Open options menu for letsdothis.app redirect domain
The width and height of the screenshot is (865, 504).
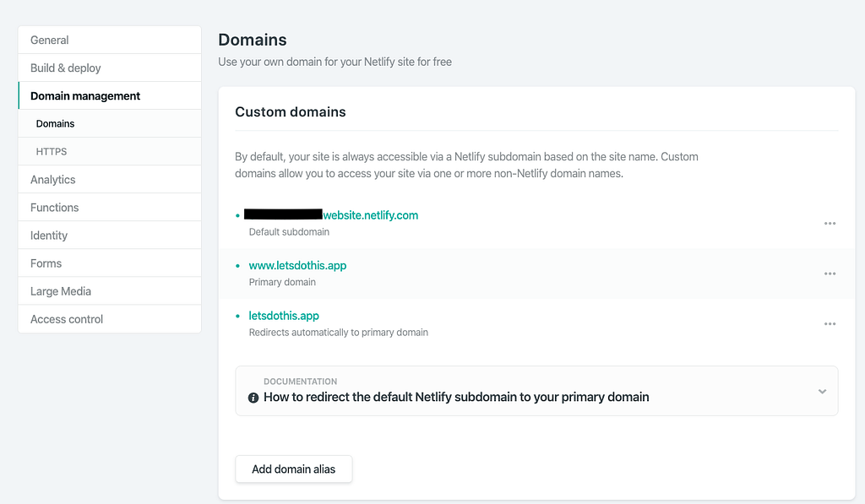pyautogui.click(x=830, y=323)
